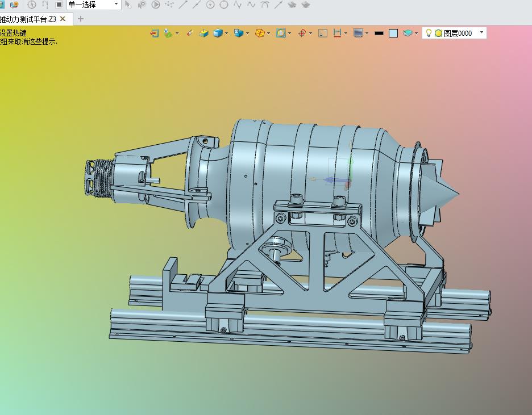Close the 推动力测试平台.Z3 tab
532x415 pixels.
tap(63, 19)
